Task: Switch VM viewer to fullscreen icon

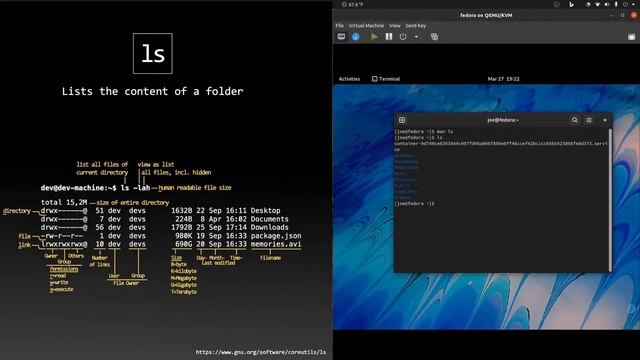Action: click(x=631, y=37)
